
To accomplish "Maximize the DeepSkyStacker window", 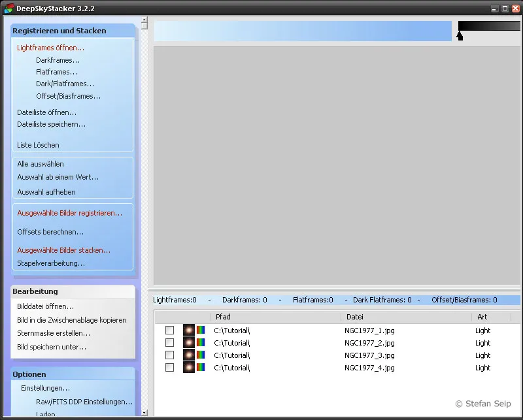I will 505,8.
